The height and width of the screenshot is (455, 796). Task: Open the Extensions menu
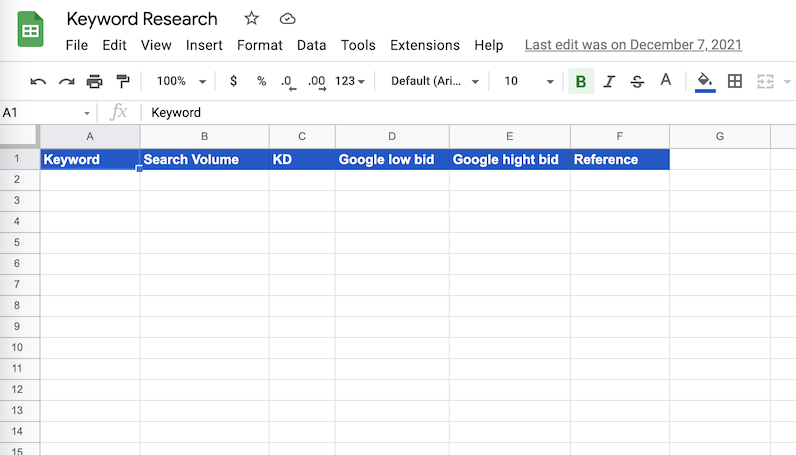pos(425,45)
